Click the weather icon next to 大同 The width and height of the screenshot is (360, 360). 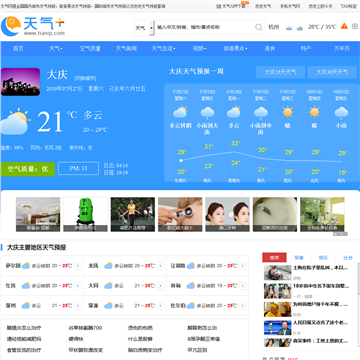click(108, 286)
